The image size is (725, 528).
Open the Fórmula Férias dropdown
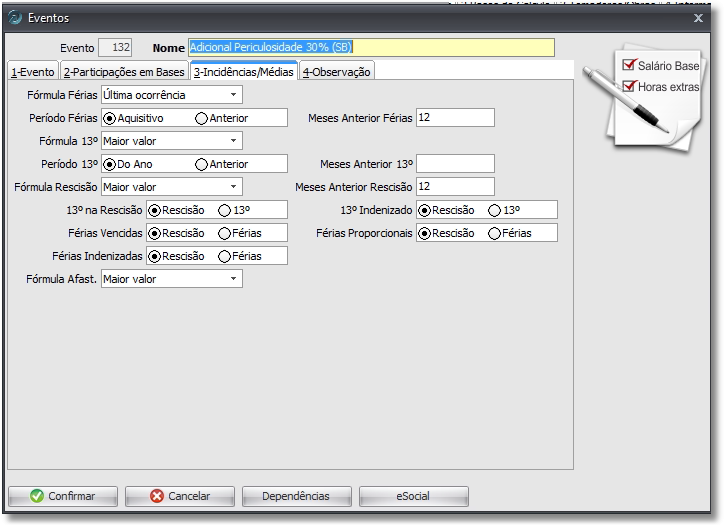pyautogui.click(x=233, y=95)
